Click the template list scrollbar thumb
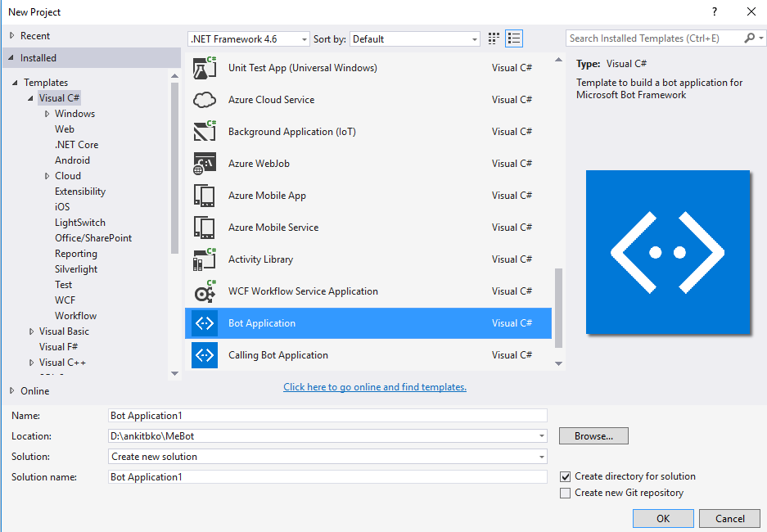This screenshot has width=767, height=532. click(x=558, y=308)
